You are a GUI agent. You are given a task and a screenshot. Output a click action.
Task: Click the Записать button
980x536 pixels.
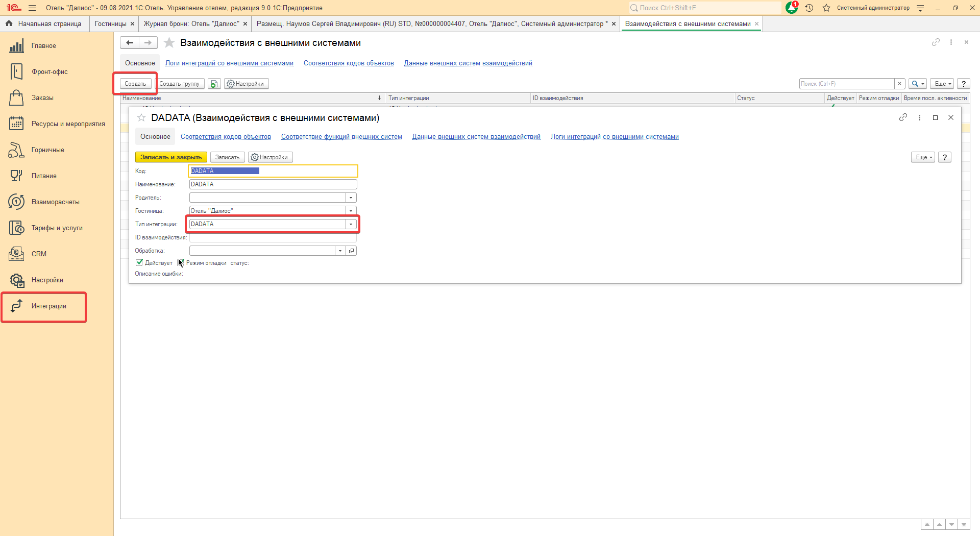(227, 157)
